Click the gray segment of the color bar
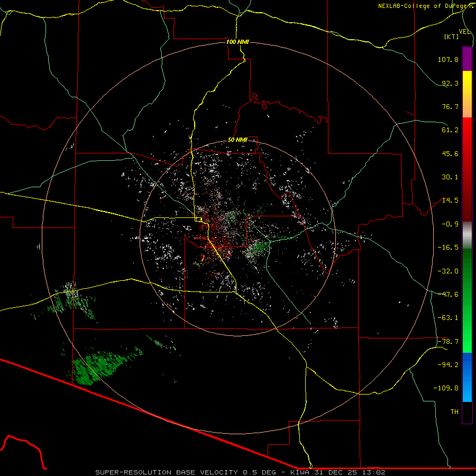Screen dimensions: 476x476 [x=467, y=235]
